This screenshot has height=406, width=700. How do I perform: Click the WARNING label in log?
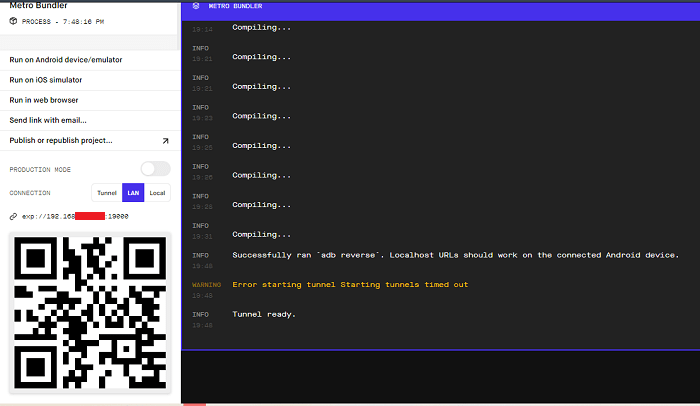pyautogui.click(x=206, y=285)
